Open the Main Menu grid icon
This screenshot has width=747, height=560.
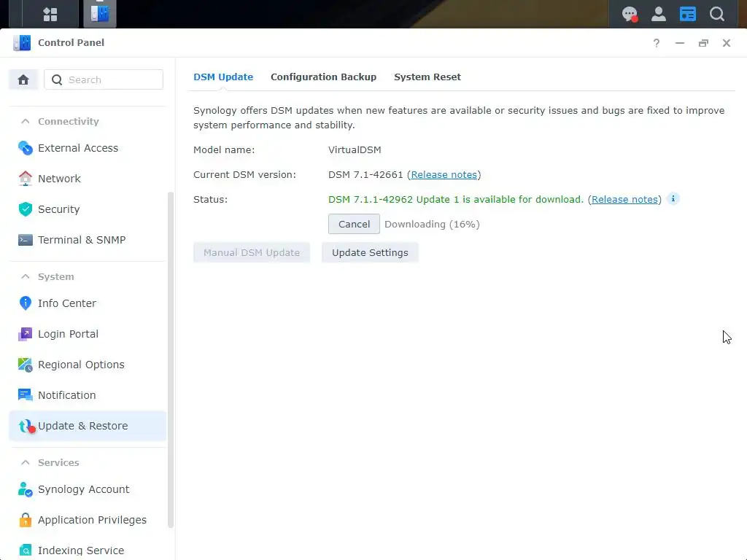click(x=50, y=15)
